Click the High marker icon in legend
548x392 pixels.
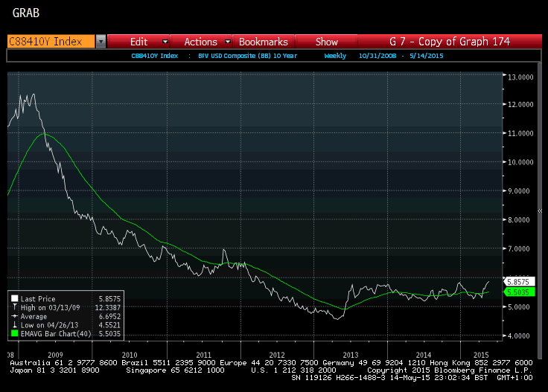click(x=15, y=307)
